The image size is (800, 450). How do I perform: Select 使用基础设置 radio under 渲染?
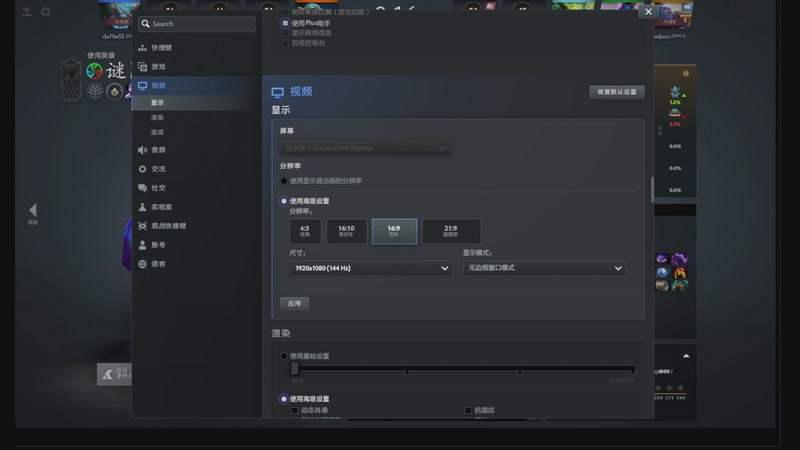[284, 356]
